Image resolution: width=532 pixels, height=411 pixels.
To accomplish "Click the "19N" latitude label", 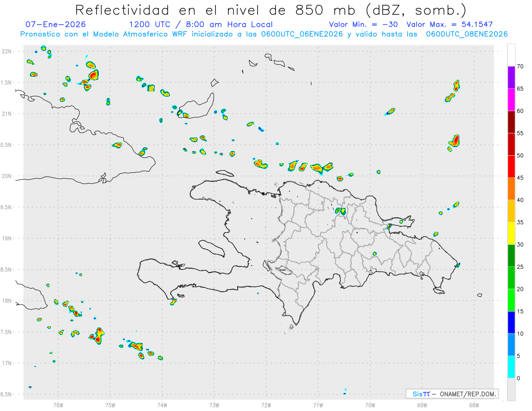I will [7, 238].
